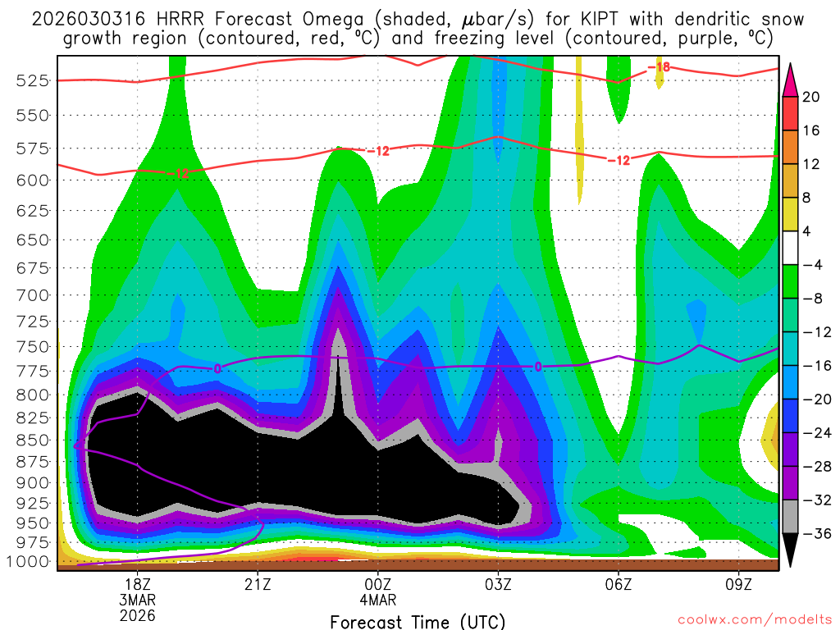The image size is (840, 630).
Task: Click the second title line mentioning freezing level
Action: [x=418, y=39]
